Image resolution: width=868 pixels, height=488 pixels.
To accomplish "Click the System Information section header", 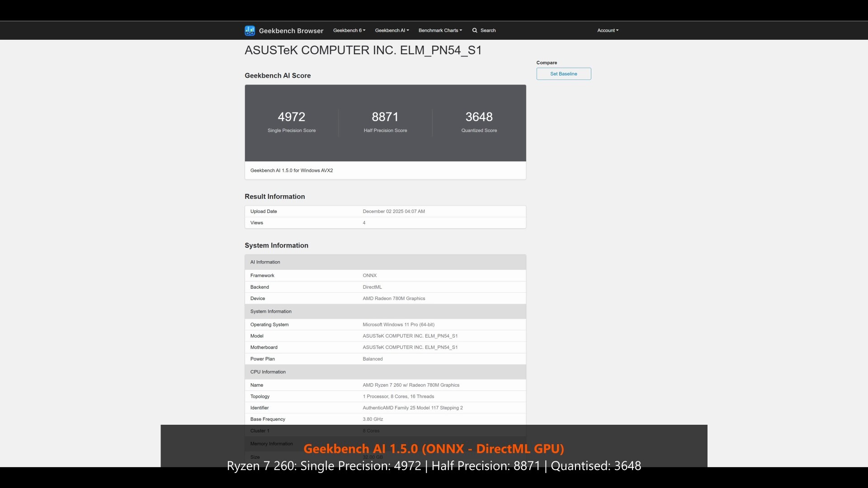I will pos(276,245).
